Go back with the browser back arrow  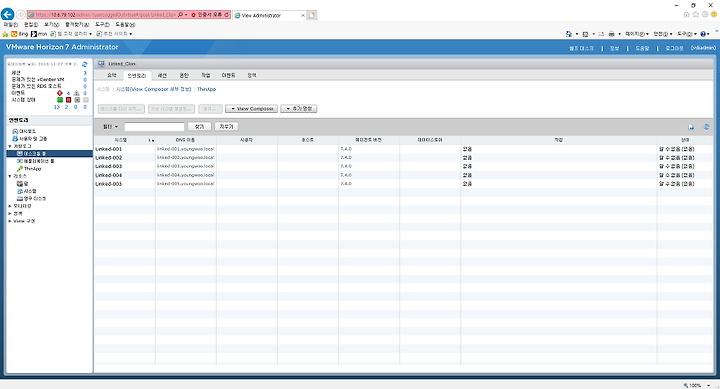7,15
